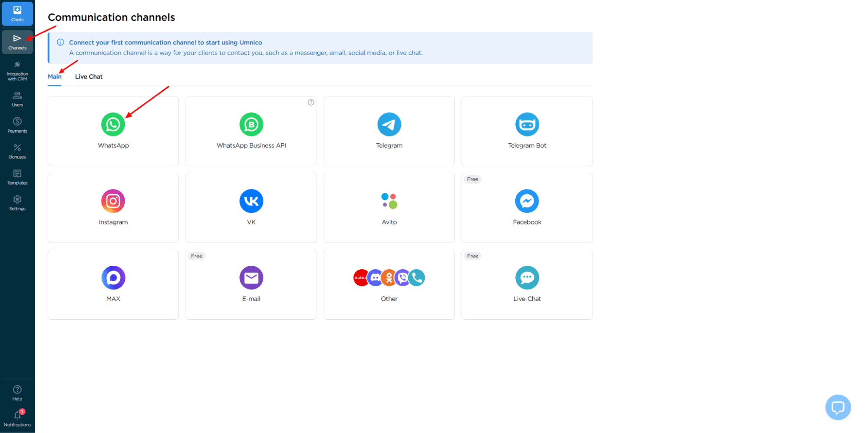This screenshot has height=433, width=868.
Task: Open Templates in the sidebar
Action: click(x=17, y=177)
